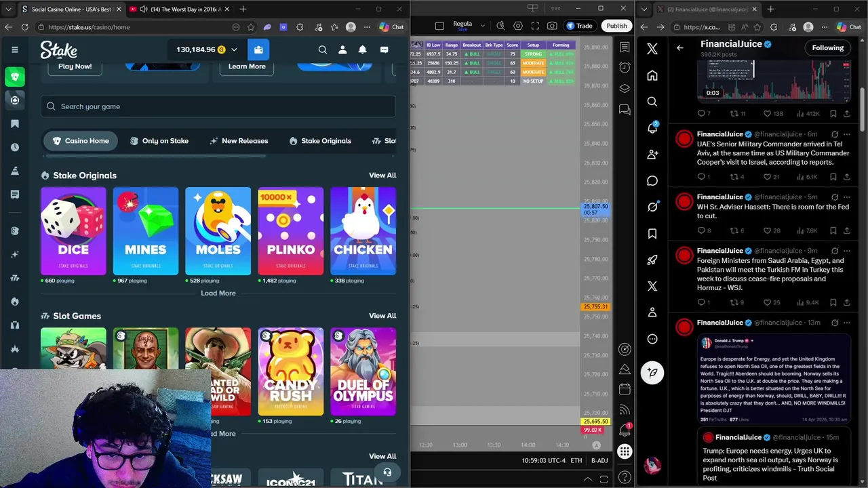868x488 pixels.
Task: Open TradingView layout name dropdown arrow
Action: (x=483, y=26)
